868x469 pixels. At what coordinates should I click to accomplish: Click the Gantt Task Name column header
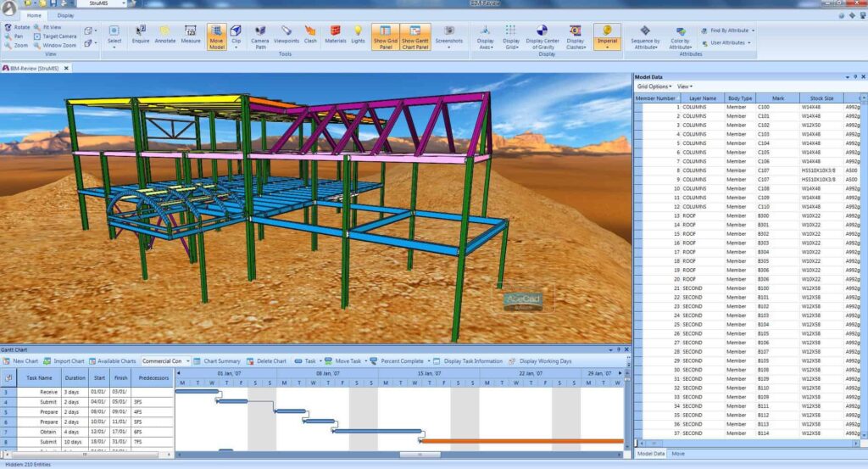(x=39, y=377)
